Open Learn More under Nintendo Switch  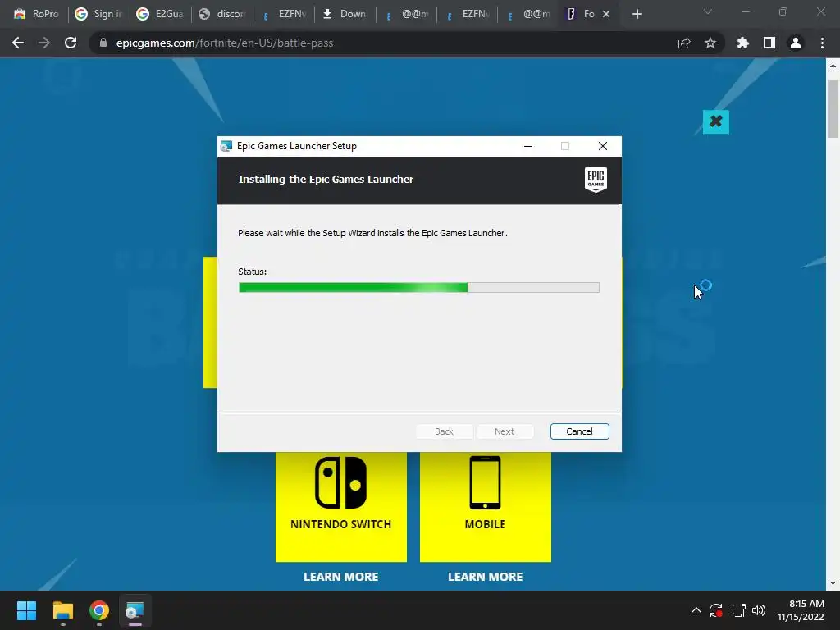[x=340, y=577]
